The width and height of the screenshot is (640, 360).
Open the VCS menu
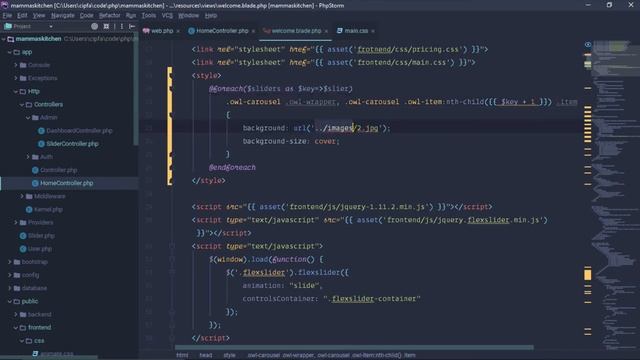[167, 16]
